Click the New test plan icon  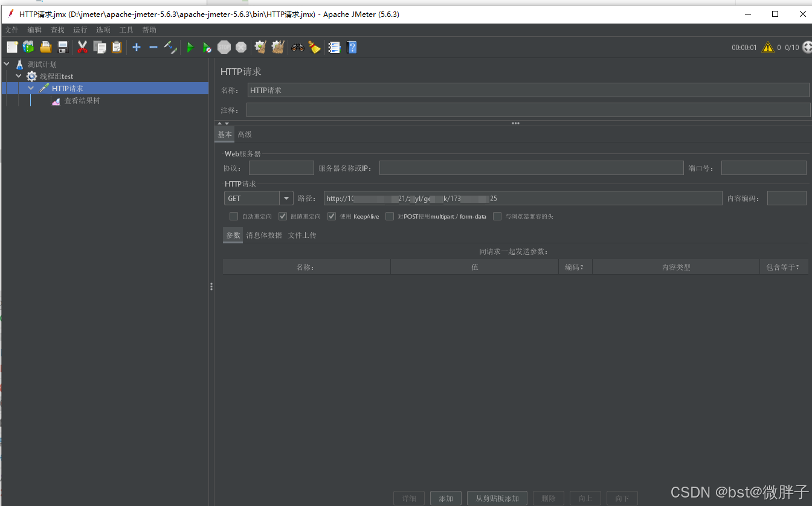12,47
